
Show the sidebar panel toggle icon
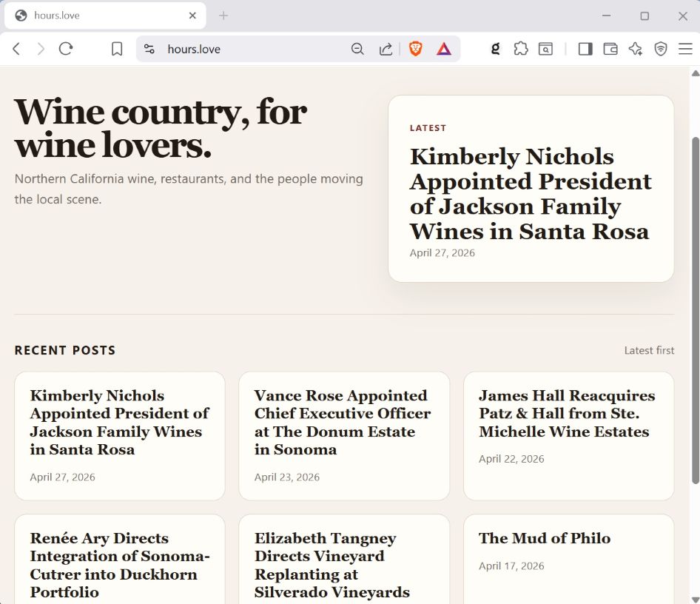(x=585, y=49)
